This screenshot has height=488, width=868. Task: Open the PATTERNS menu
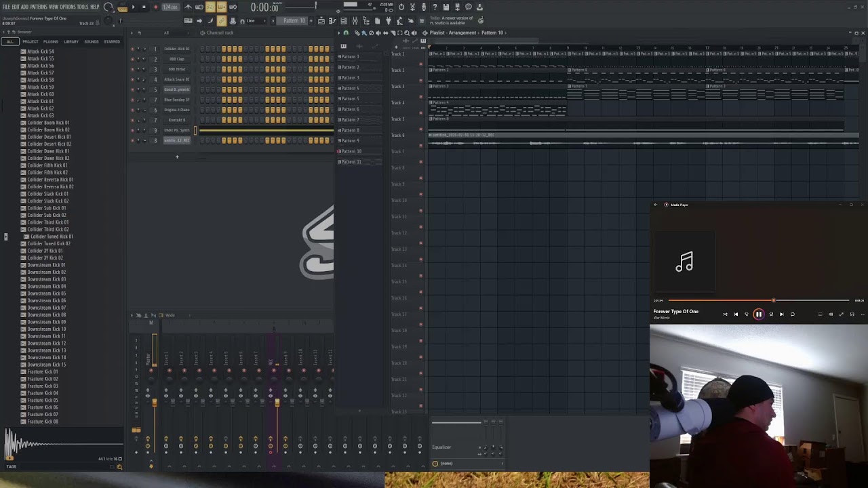tap(38, 7)
